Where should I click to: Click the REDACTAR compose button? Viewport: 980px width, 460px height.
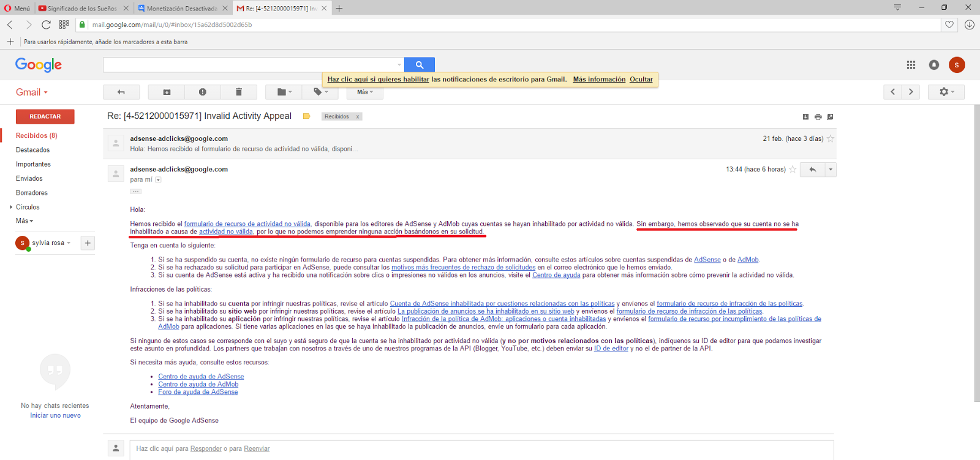[45, 116]
